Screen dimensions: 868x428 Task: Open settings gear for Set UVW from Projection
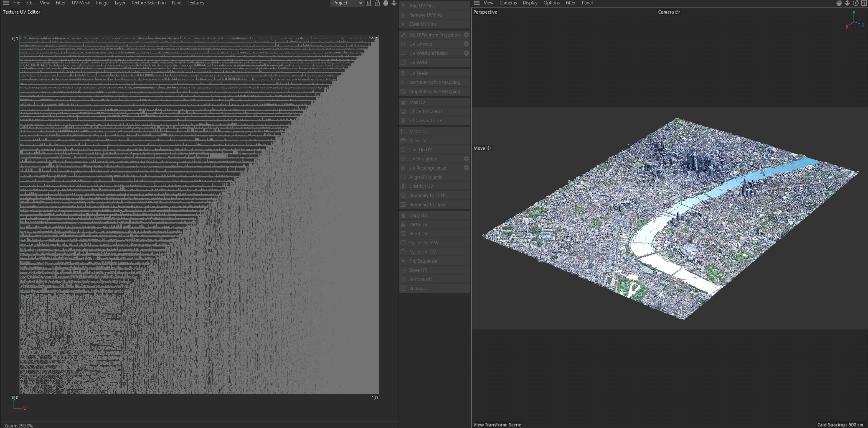point(466,35)
